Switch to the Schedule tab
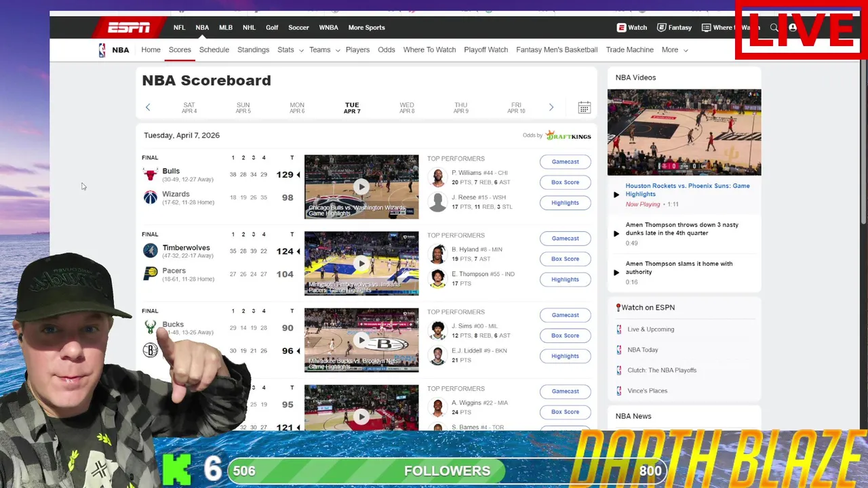This screenshot has width=868, height=488. tap(214, 50)
